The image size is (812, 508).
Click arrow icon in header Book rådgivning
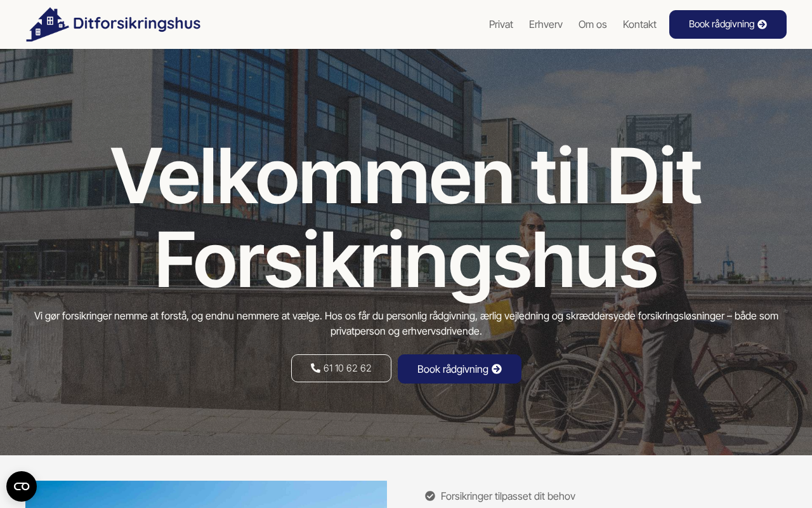click(763, 24)
